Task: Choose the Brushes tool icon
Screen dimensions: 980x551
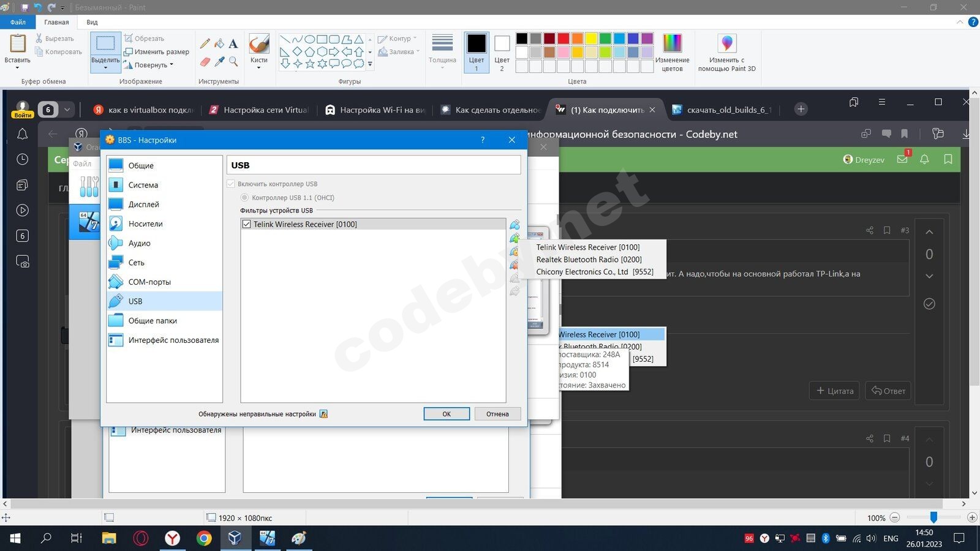Action: [x=259, y=43]
